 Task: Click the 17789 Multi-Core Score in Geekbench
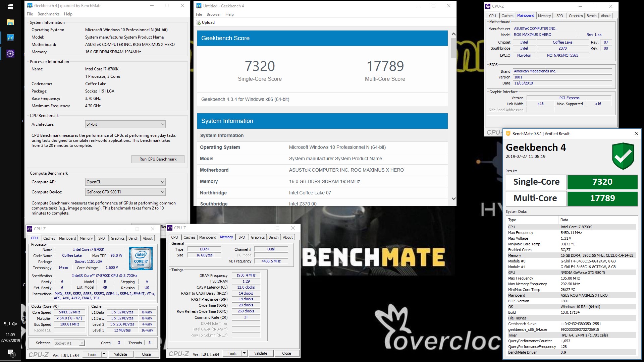pyautogui.click(x=385, y=66)
